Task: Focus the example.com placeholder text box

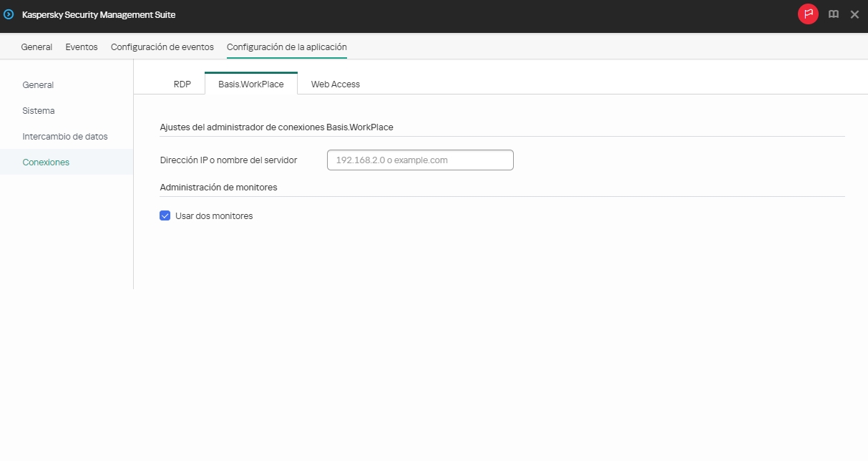Action: 420,160
